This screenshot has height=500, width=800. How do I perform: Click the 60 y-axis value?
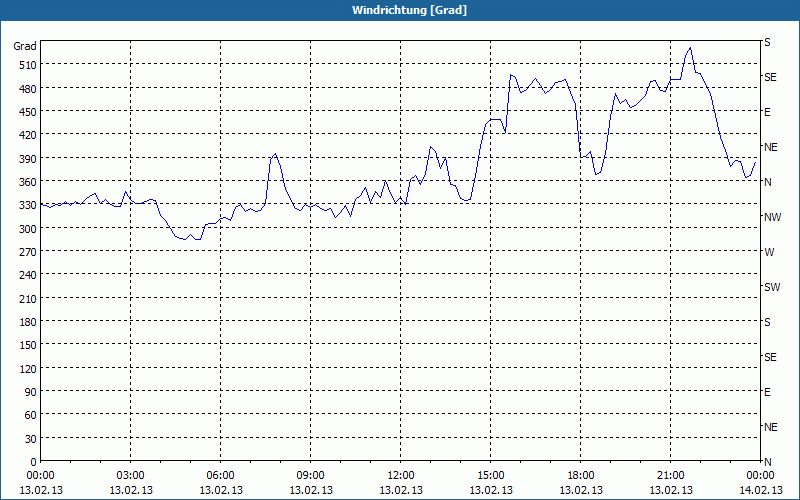pos(31,415)
